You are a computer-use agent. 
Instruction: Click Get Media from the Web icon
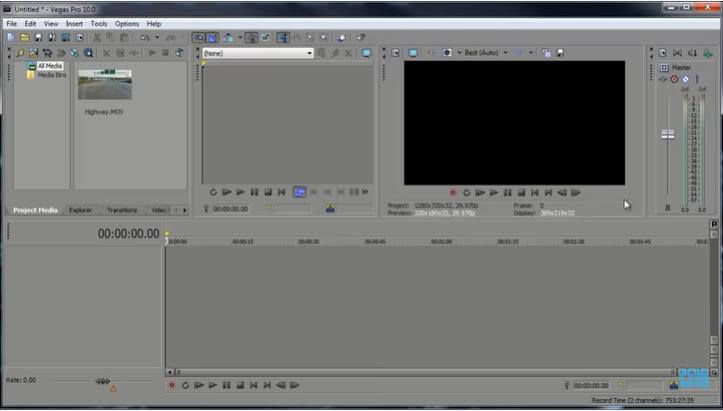(75, 53)
